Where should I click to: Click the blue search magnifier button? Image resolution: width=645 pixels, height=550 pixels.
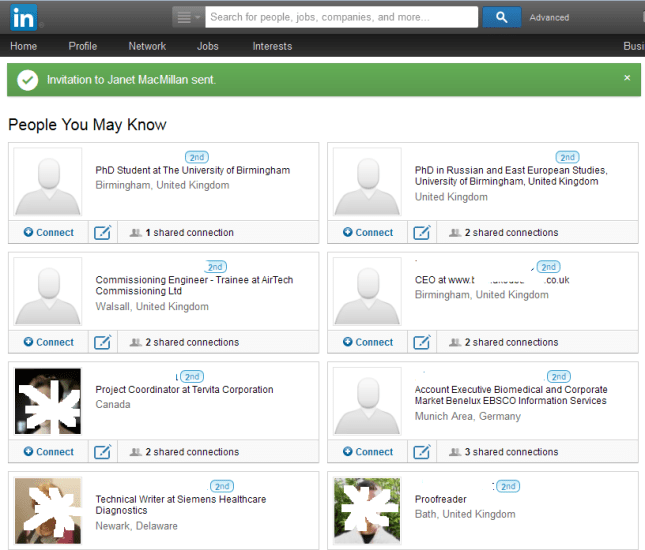[x=501, y=17]
